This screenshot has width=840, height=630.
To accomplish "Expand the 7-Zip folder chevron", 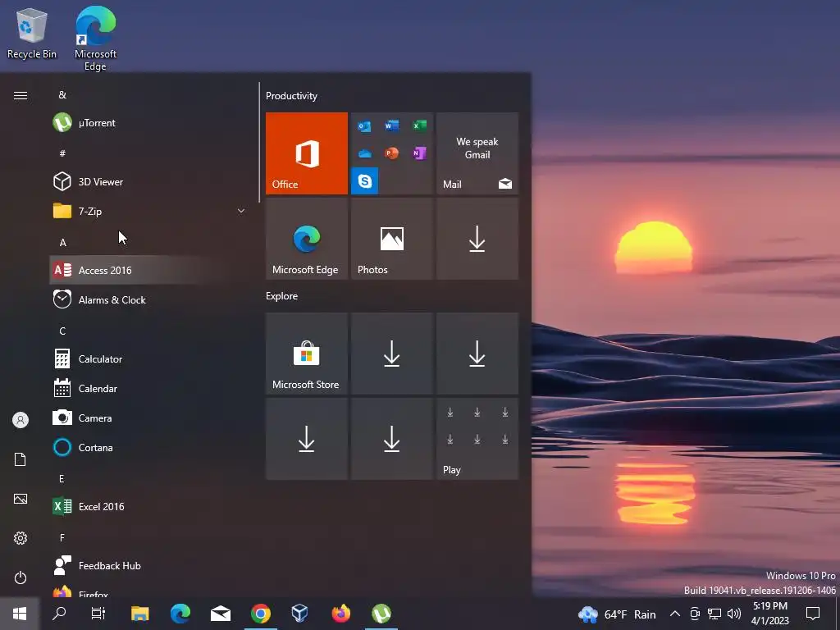I will coord(241,211).
